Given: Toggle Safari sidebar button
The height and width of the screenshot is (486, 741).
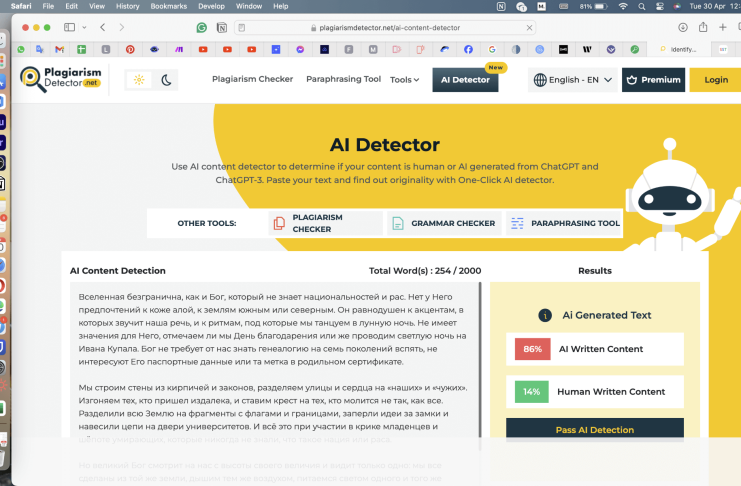Looking at the screenshot, I should 69,27.
